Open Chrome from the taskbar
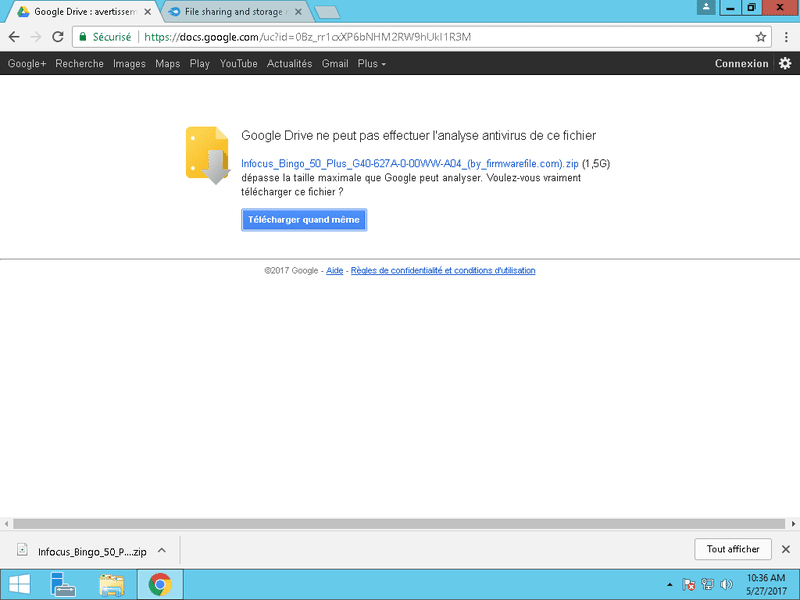This screenshot has height=600, width=800. click(158, 584)
